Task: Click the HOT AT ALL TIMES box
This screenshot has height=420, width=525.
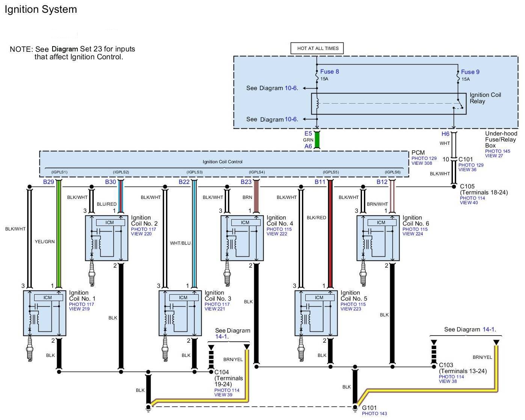Action: (x=317, y=48)
